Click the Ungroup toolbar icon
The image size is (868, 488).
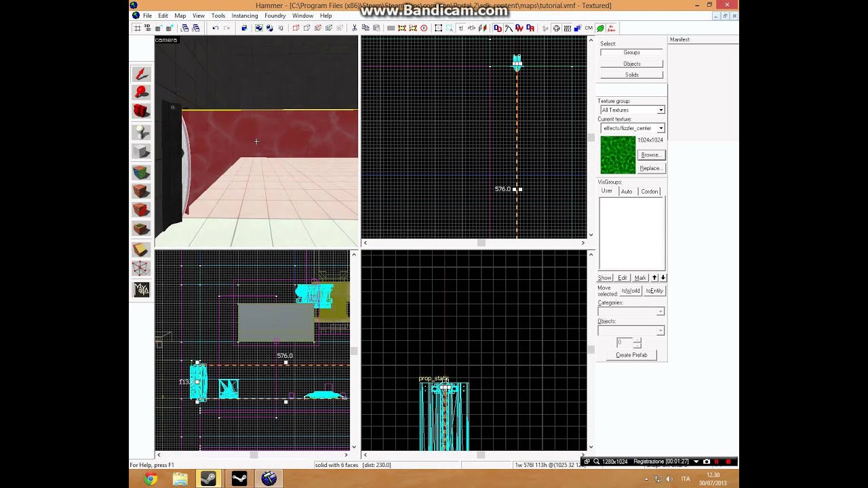pyautogui.click(x=269, y=28)
